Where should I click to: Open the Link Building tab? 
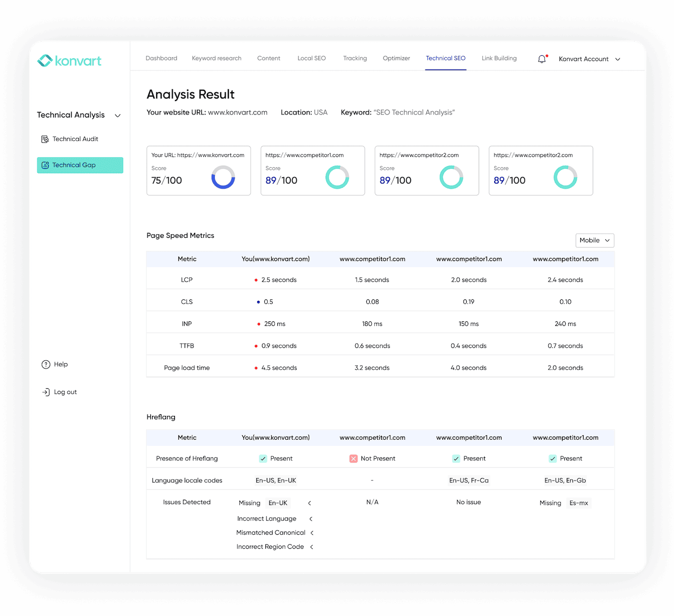coord(499,58)
